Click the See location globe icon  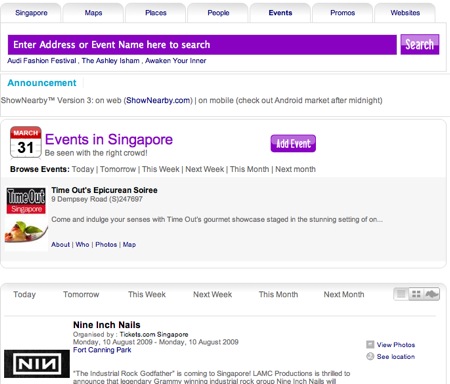coord(370,356)
